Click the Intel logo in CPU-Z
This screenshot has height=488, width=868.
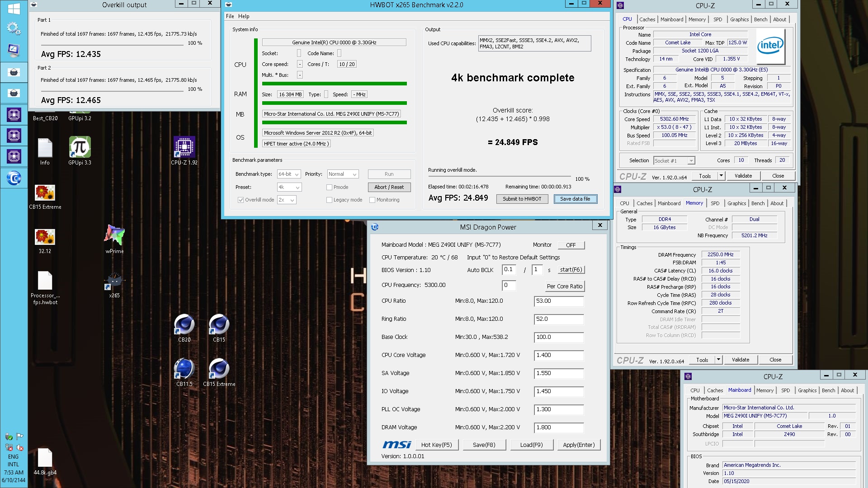pos(770,46)
